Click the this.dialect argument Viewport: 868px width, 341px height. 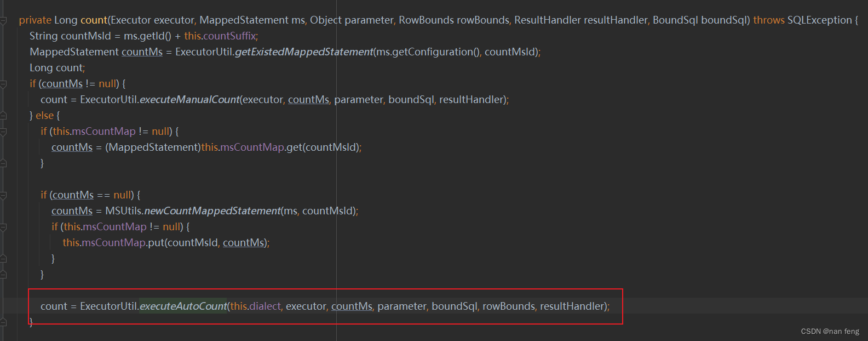pyautogui.click(x=256, y=306)
